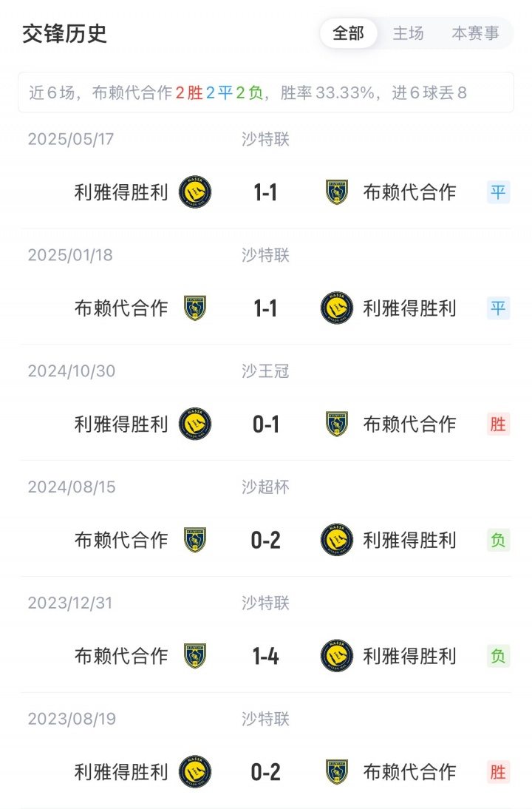Click the 负 result badge for 2024/08/15
532x809 pixels.
click(498, 540)
